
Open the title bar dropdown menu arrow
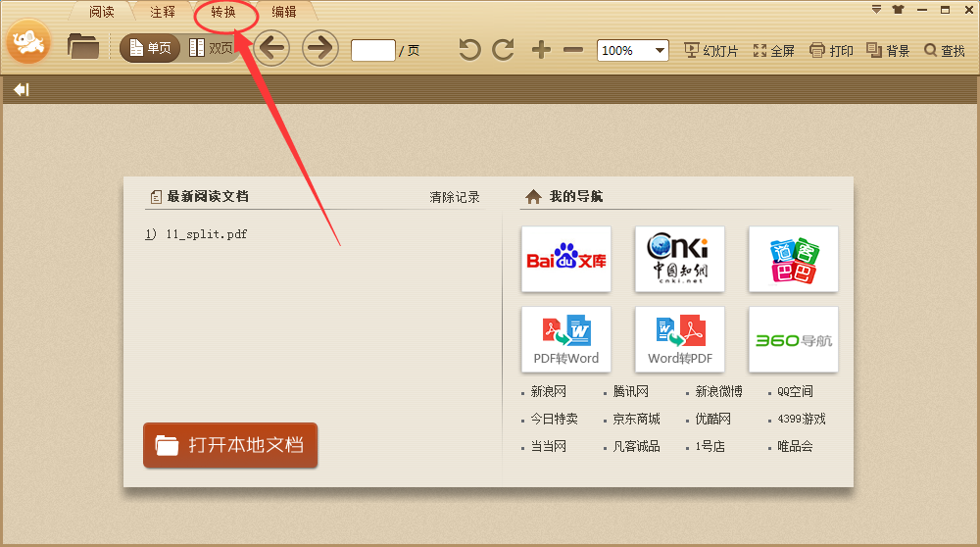876,9
